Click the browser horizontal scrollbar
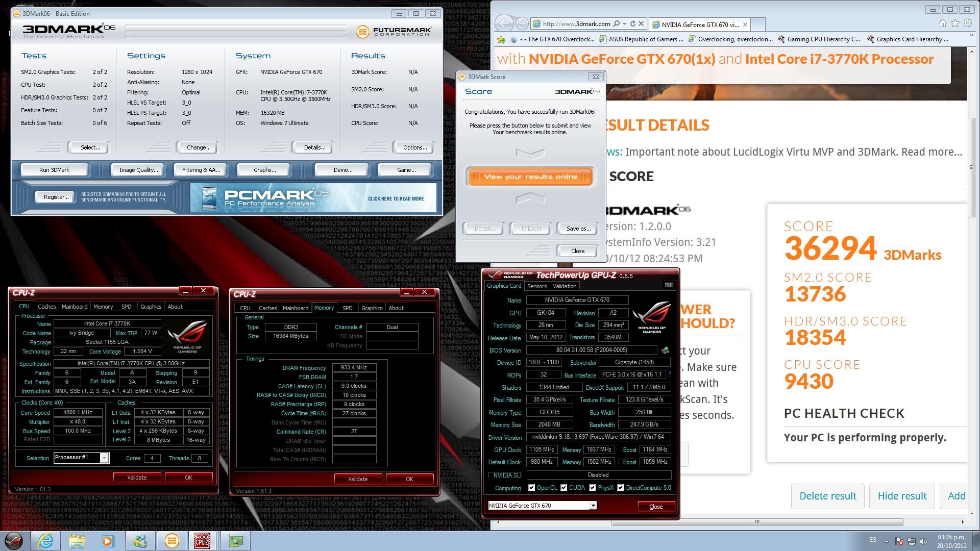980x551 pixels. [757, 522]
